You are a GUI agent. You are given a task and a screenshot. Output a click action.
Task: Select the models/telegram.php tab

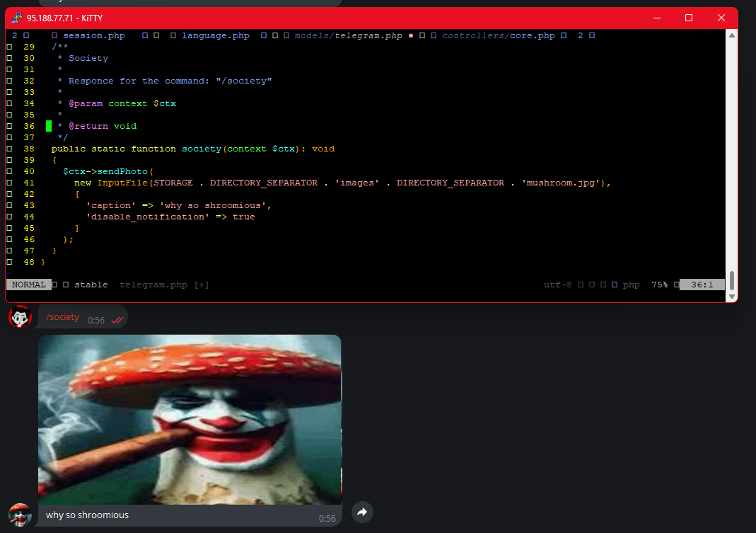(x=348, y=35)
